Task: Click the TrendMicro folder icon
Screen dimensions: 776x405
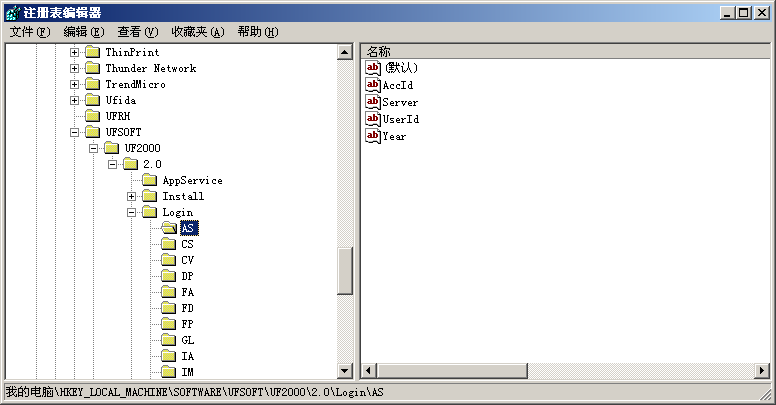Action: (x=93, y=84)
